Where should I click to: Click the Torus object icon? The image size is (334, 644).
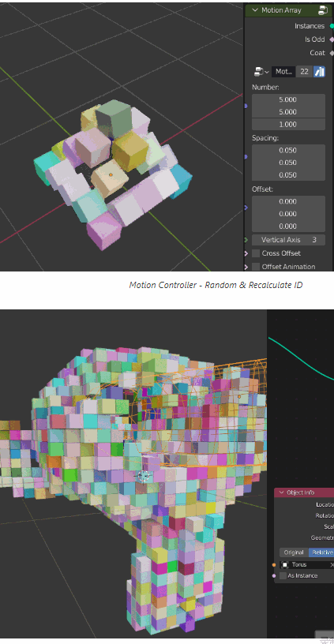click(x=285, y=565)
